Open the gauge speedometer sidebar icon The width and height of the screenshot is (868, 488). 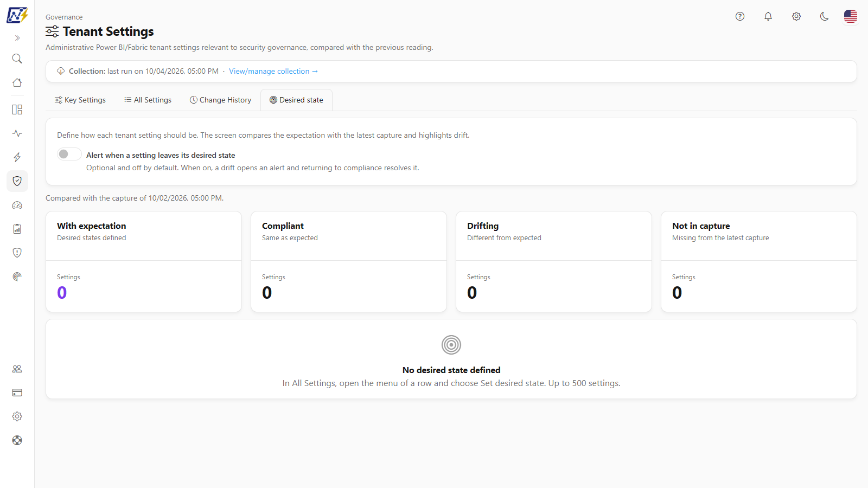[x=17, y=205]
